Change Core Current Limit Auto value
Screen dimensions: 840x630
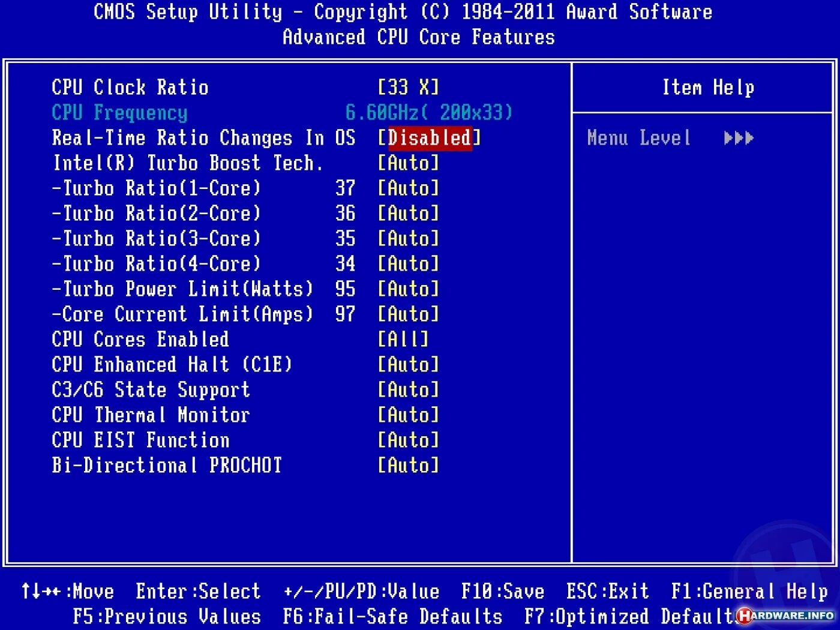pos(409,314)
